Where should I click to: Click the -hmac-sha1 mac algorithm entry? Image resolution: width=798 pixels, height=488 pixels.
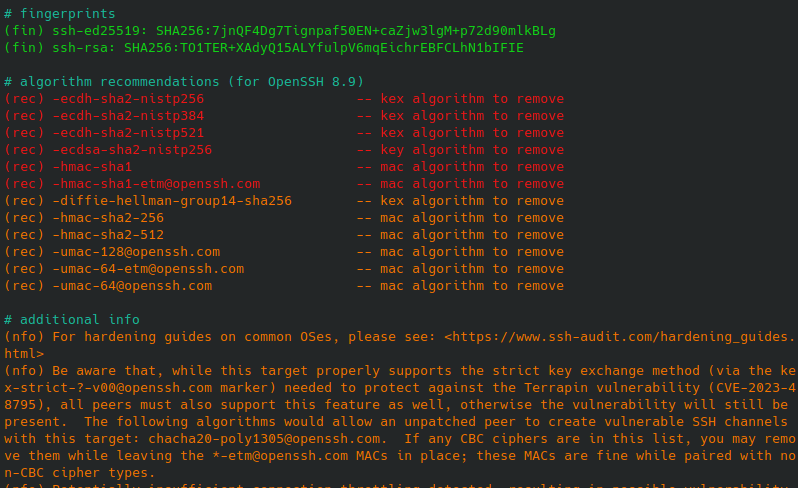point(92,167)
